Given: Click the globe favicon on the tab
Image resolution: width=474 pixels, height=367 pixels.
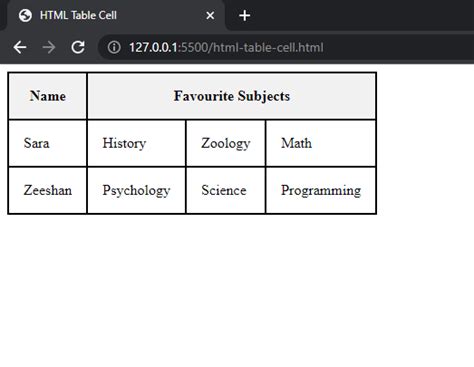Looking at the screenshot, I should coord(25,15).
